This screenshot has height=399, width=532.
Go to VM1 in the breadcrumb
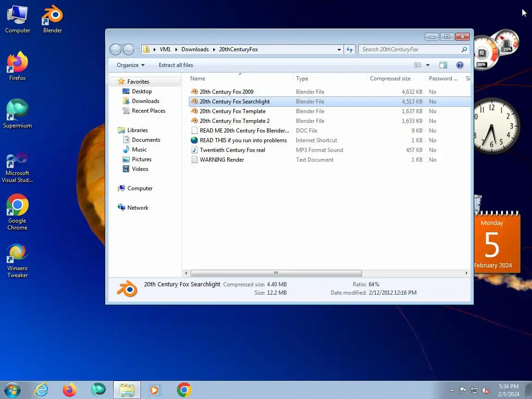click(165, 49)
